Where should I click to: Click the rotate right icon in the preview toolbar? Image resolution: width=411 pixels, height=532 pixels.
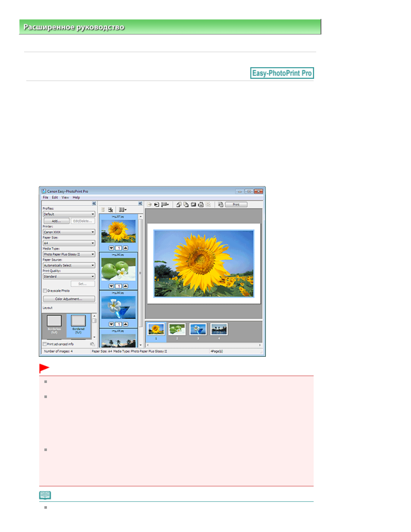(186, 205)
